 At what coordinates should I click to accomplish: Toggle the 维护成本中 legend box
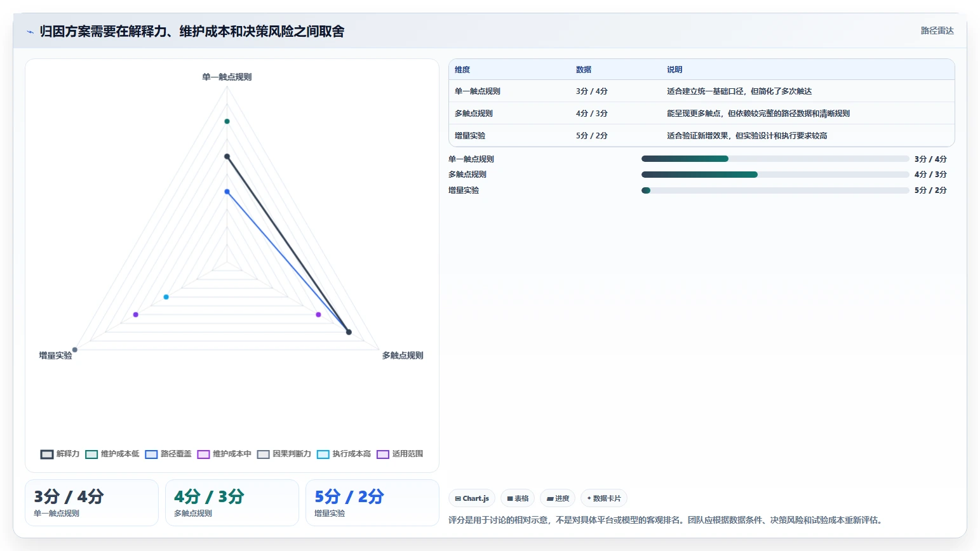tap(203, 454)
